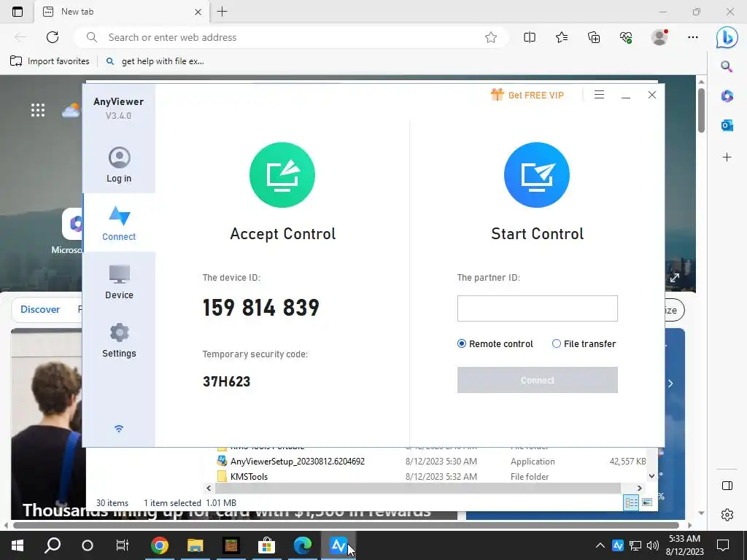Open the Windows Start menu
Viewport: 747px width, 560px height.
(x=18, y=545)
